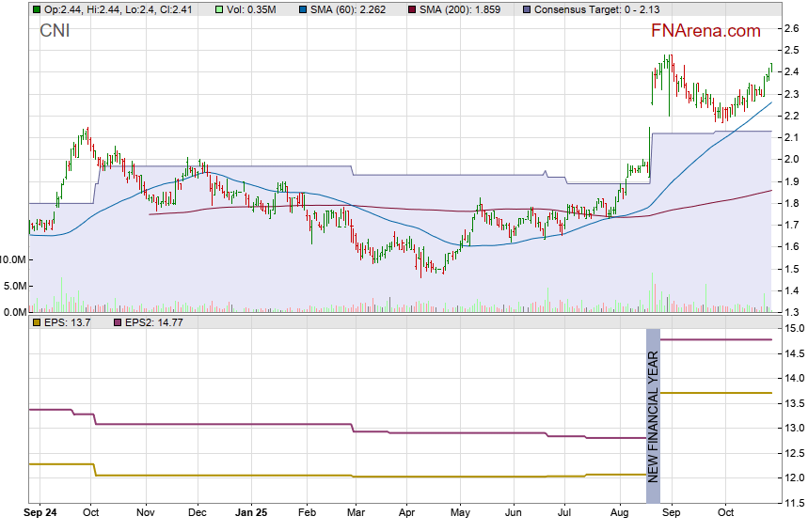808x532 pixels.
Task: Click the 2.6 price axis label
Action: (792, 29)
